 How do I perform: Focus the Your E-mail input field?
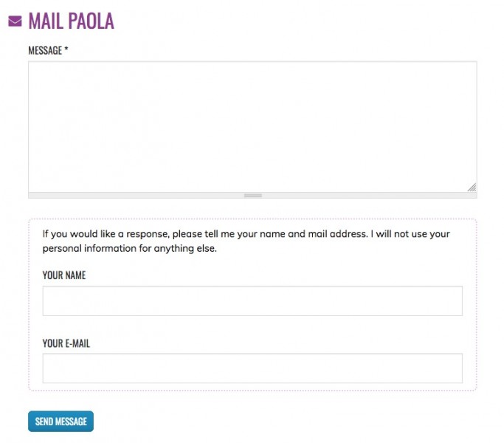point(252,368)
